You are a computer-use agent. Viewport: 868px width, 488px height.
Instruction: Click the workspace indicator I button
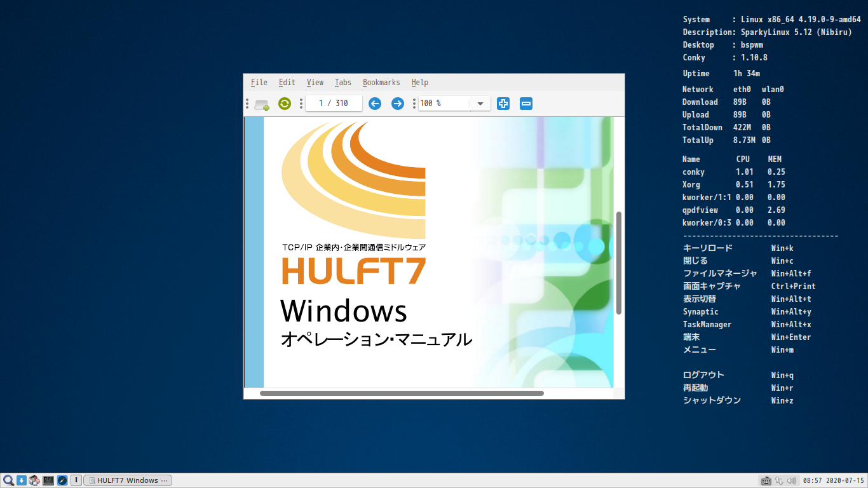pos(76,480)
